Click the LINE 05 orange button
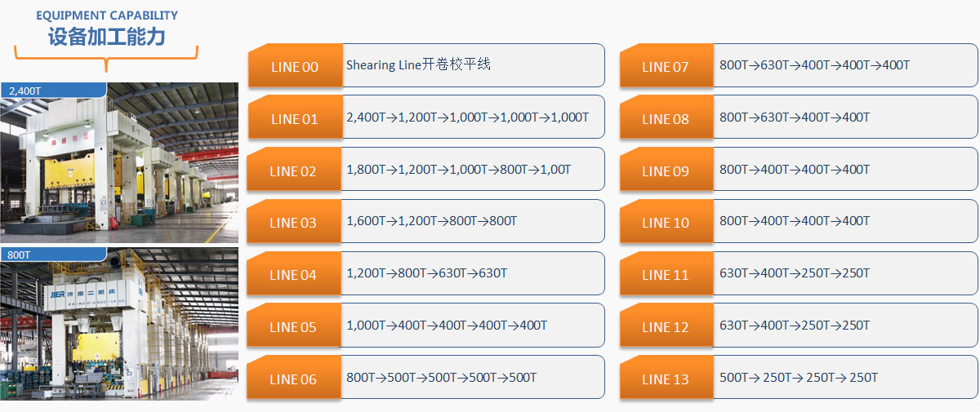The width and height of the screenshot is (980, 412). pos(293,327)
